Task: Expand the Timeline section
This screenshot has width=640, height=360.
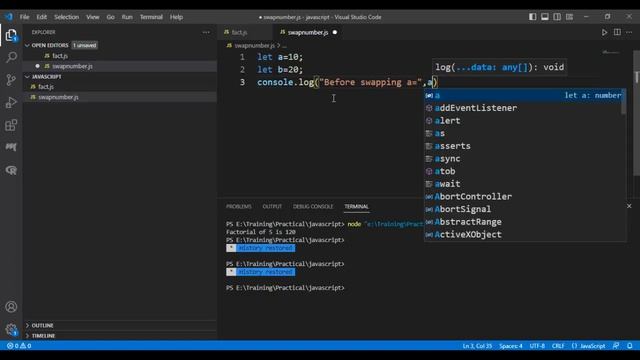Action: tap(27, 336)
